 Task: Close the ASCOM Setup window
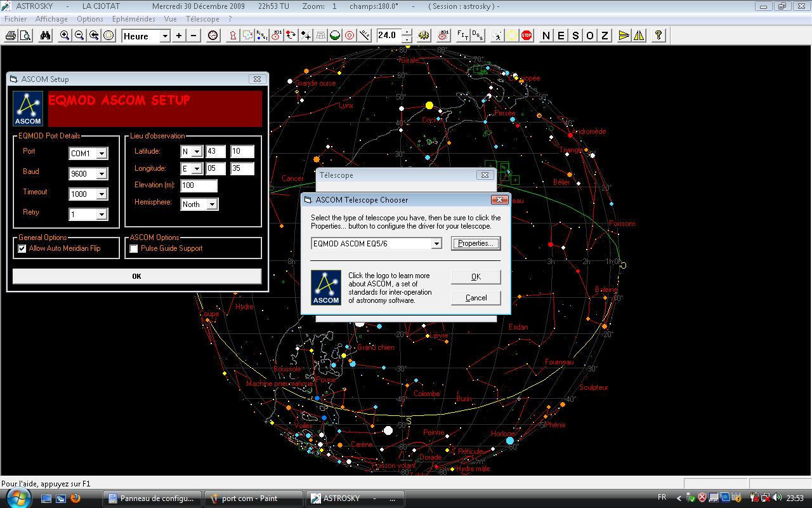(x=257, y=79)
